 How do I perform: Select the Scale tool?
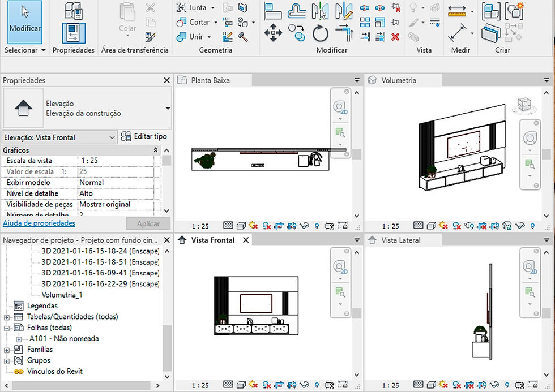[380, 22]
